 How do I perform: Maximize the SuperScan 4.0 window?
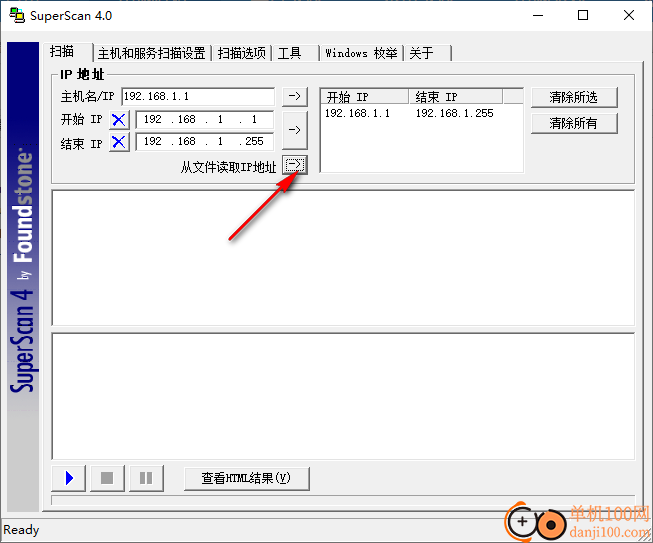[583, 15]
